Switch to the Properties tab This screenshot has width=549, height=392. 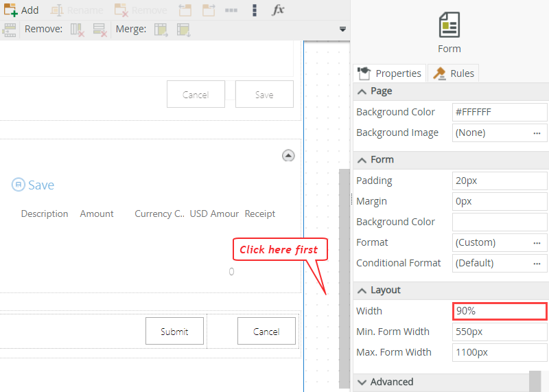click(389, 73)
